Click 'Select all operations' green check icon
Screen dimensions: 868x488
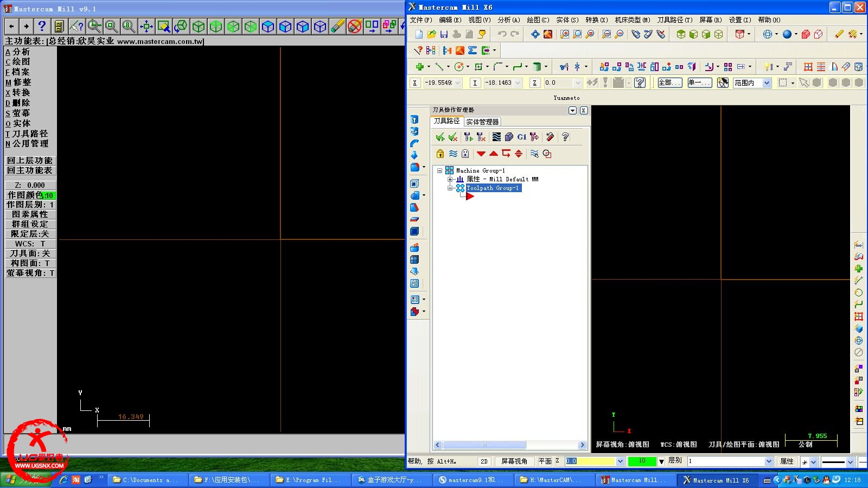point(440,137)
